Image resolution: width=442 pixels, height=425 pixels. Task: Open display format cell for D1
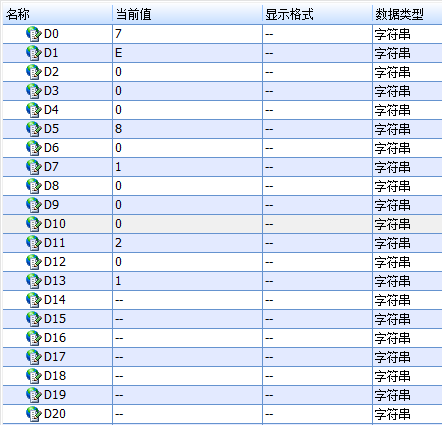pos(317,53)
